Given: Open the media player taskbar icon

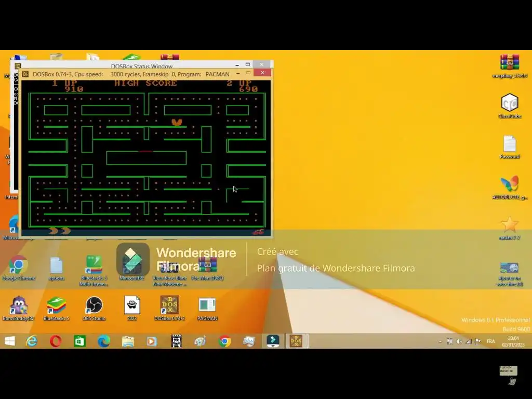Looking at the screenshot, I should pyautogui.click(x=152, y=341).
